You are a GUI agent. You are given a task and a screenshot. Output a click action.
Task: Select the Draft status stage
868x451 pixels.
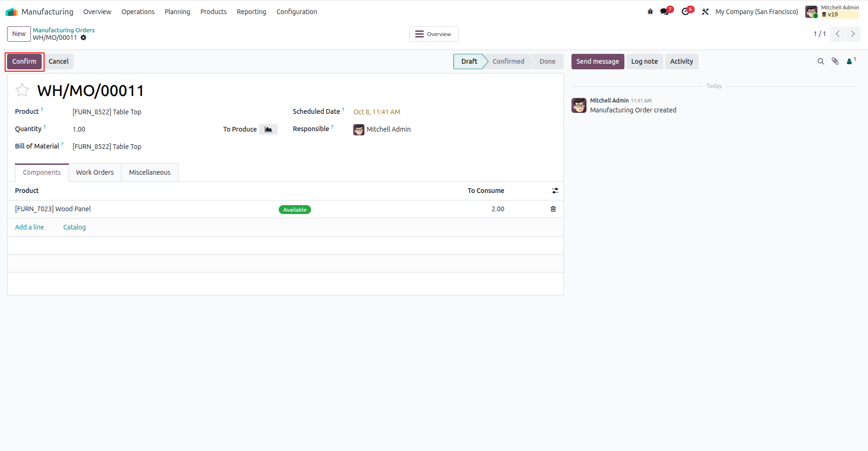coord(469,61)
